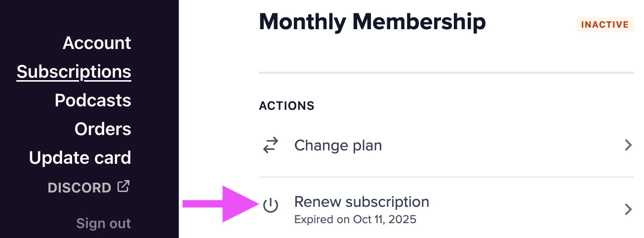The width and height of the screenshot is (644, 238).
Task: Click the pink arrow annotation
Action: pos(217,204)
